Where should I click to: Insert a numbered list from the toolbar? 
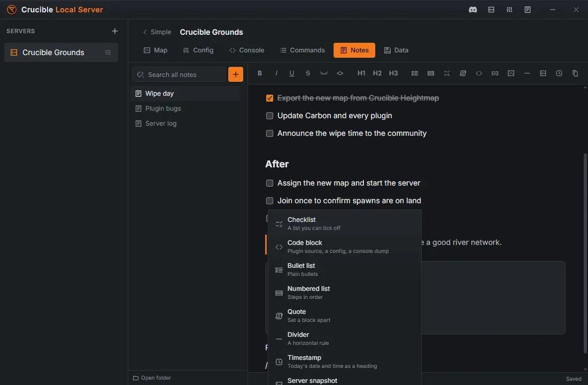point(431,73)
